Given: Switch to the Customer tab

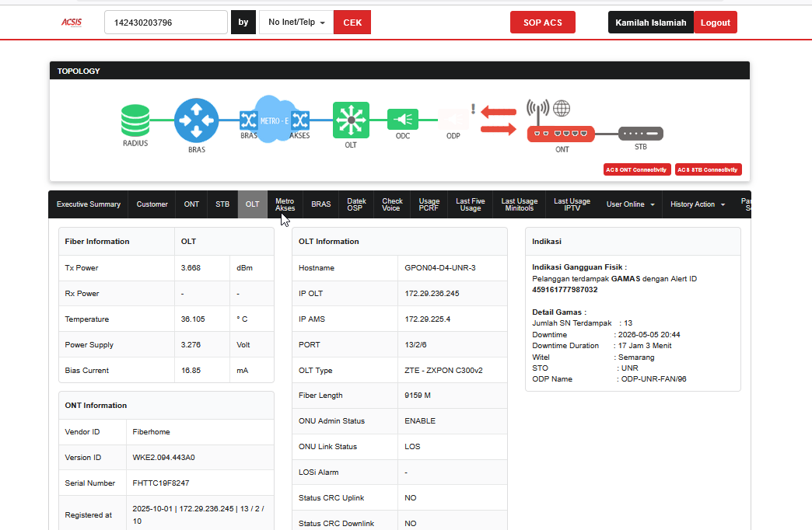Looking at the screenshot, I should point(152,204).
